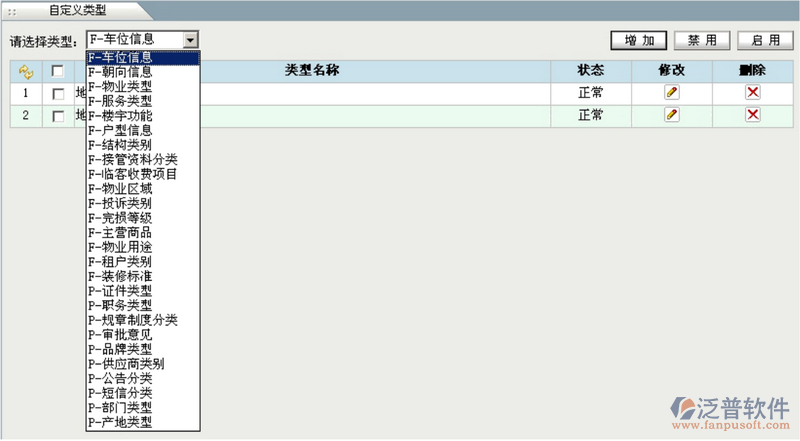Choose P-公告分类 in the list
This screenshot has height=441, width=800.
[143, 379]
